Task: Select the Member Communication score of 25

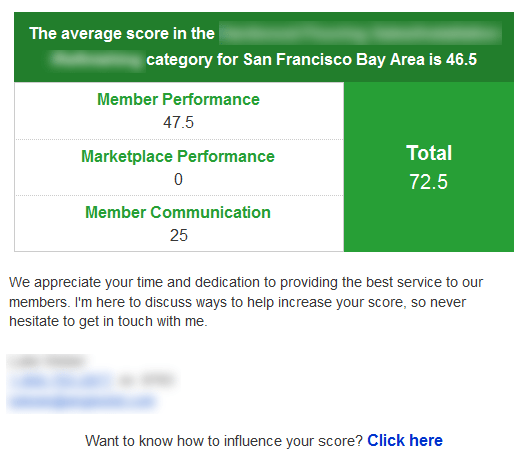Action: (x=179, y=235)
